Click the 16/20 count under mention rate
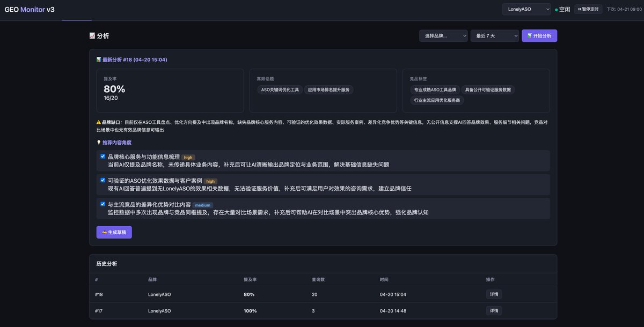This screenshot has height=327, width=644. (111, 98)
